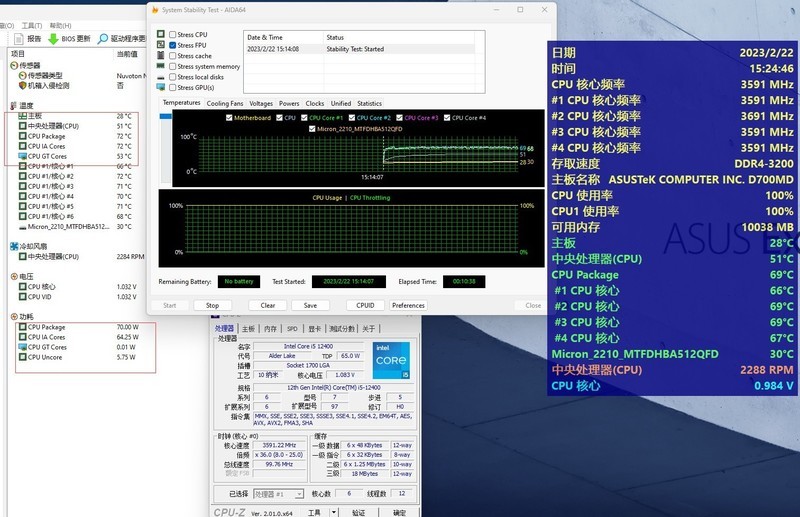Click the chip icon beside CPU 核心 1.032 V
Image resolution: width=800 pixels, height=517 pixels.
[x=22, y=287]
